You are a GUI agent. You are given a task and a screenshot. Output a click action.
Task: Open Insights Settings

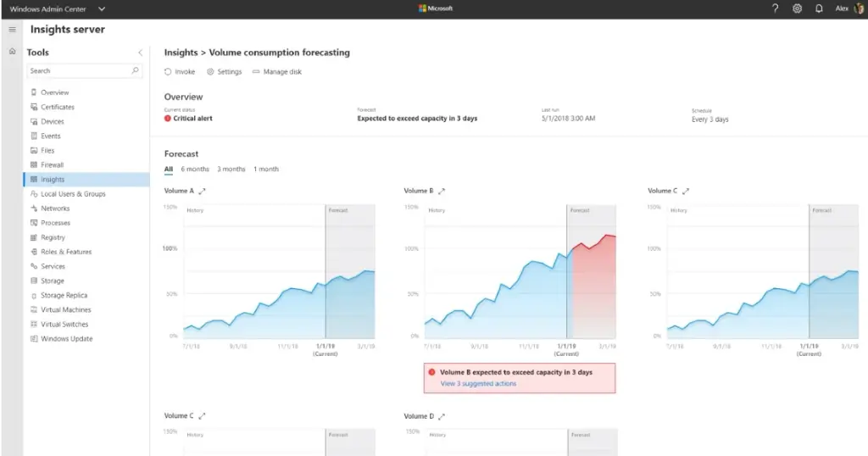coord(224,72)
